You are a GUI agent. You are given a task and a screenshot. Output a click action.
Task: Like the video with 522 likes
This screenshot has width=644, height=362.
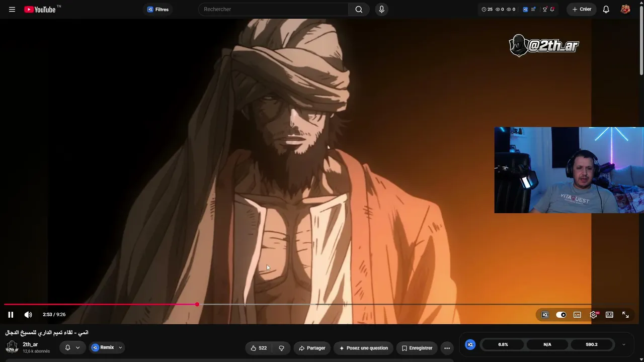259,348
